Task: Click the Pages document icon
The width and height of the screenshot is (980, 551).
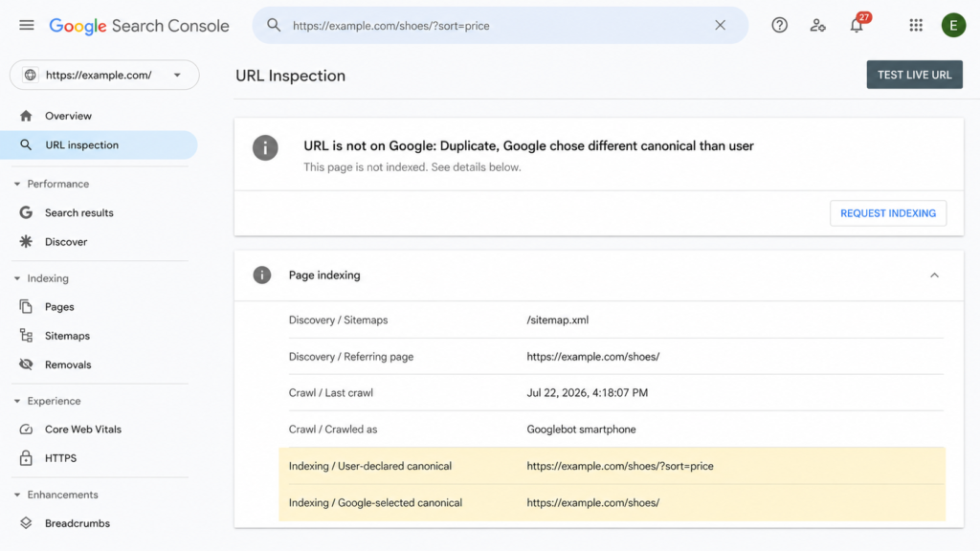Action: point(26,307)
